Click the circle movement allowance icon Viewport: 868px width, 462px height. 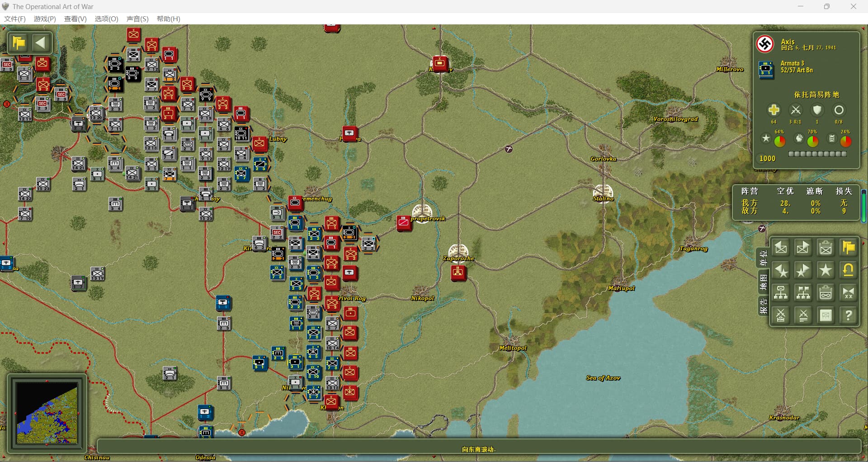click(839, 110)
